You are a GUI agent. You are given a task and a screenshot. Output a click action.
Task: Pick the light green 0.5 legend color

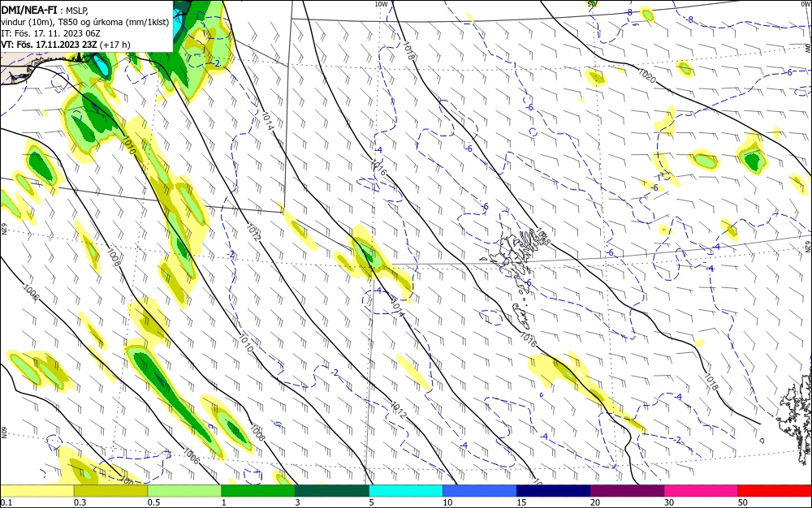click(x=184, y=491)
